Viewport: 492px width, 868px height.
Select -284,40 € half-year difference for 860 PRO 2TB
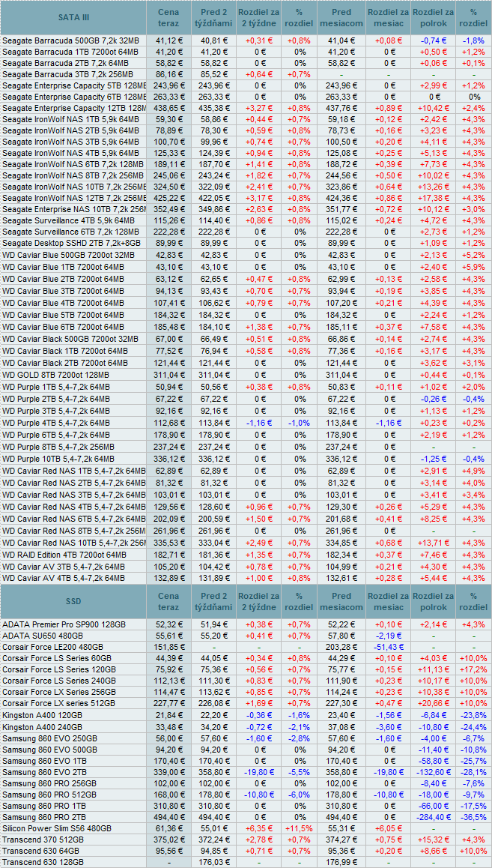pyautogui.click(x=434, y=818)
